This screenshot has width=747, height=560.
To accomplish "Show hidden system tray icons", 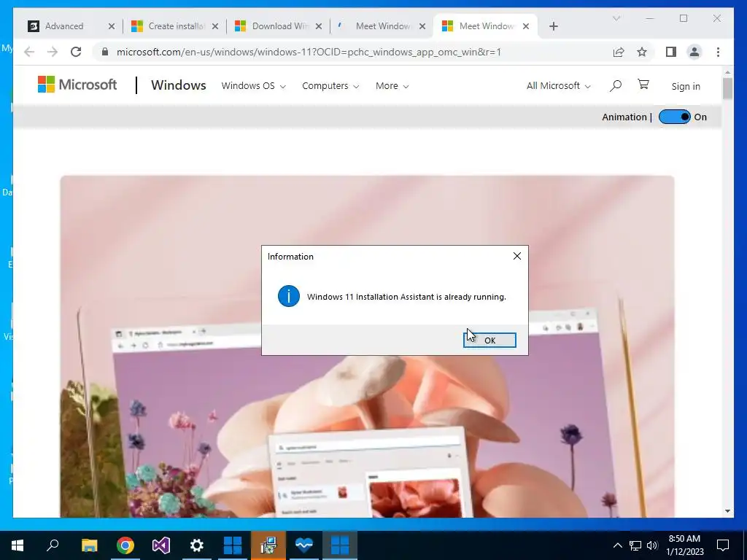I will coord(617,545).
